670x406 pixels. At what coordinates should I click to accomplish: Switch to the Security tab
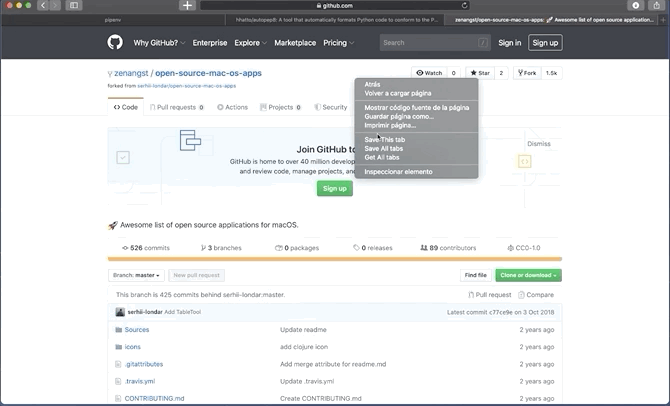pos(331,107)
